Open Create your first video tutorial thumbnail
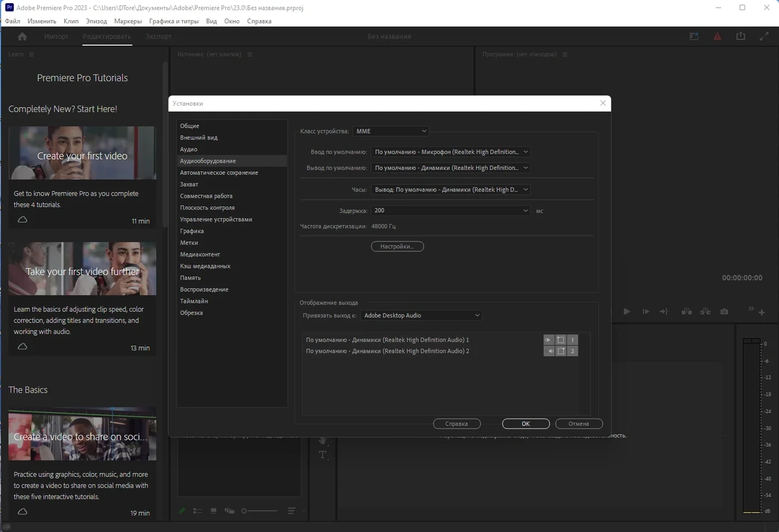This screenshot has width=779, height=532. tap(82, 152)
